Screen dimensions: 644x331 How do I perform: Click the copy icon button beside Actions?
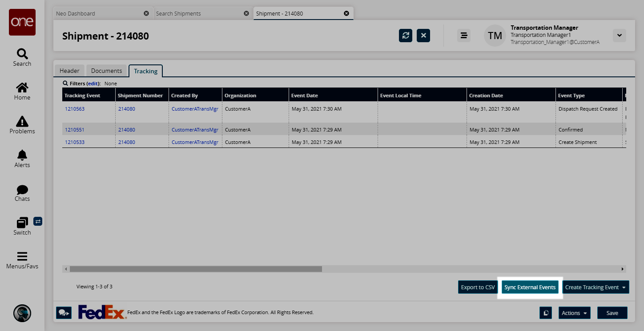click(x=546, y=313)
